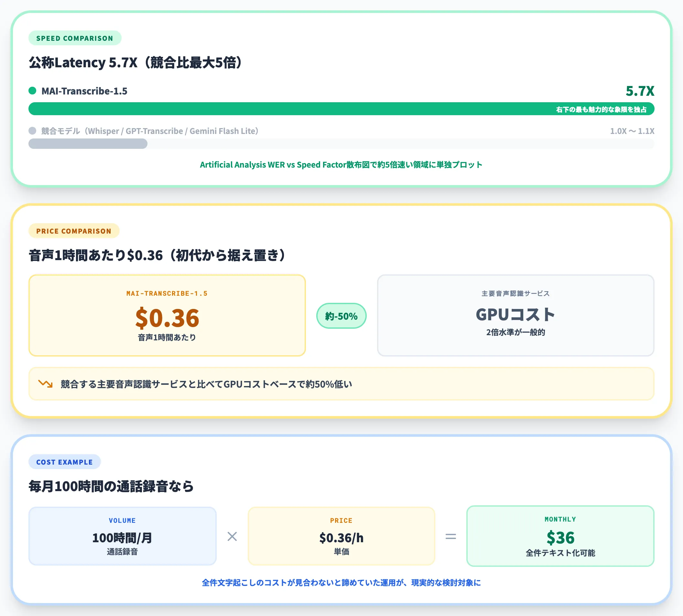
Task: Click the multiplication sign between Volume and Price
Action: point(232,536)
